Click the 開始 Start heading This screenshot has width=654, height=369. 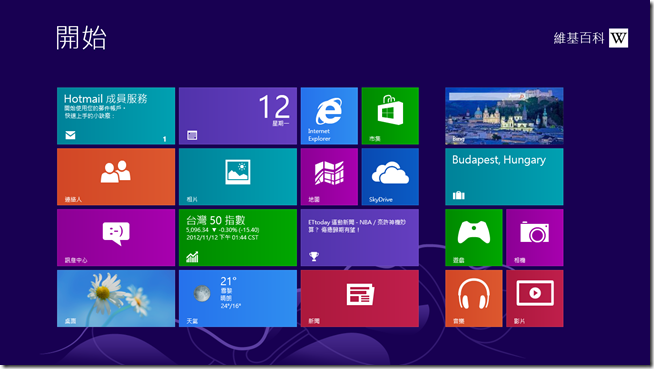[x=81, y=38]
